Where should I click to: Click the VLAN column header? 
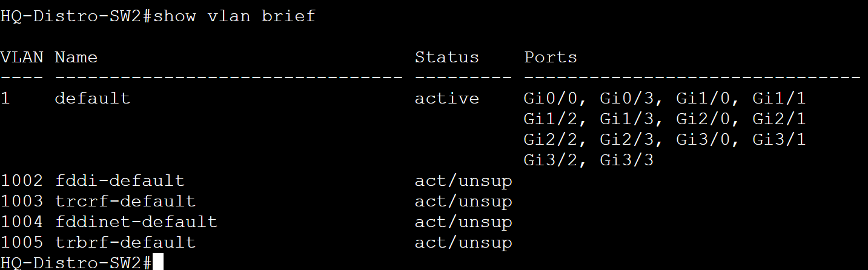click(x=22, y=58)
